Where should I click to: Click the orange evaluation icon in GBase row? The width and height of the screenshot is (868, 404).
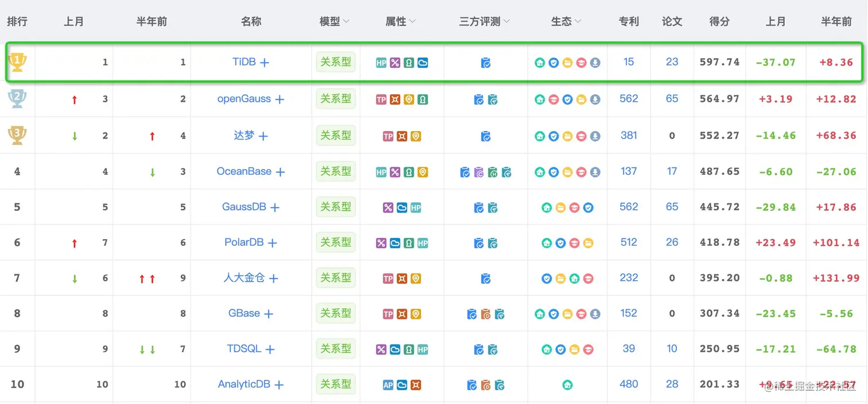click(x=486, y=314)
